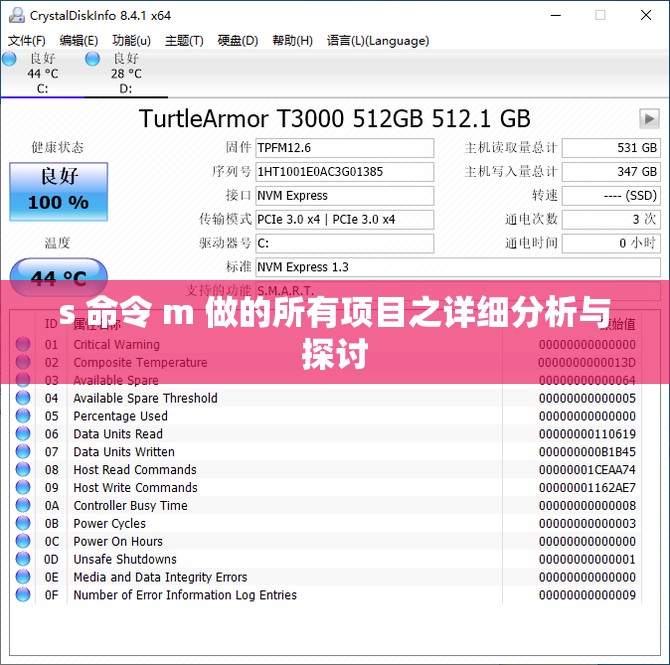670x665 pixels.
Task: Click raw value 00000000110619
Action: (x=587, y=434)
